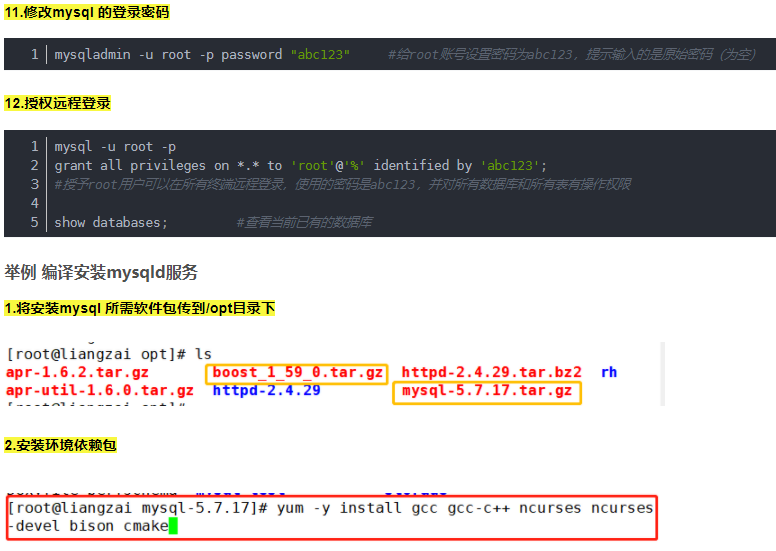
Task: Click heading "举例 编译安装mysqld服务"
Action: point(101,272)
